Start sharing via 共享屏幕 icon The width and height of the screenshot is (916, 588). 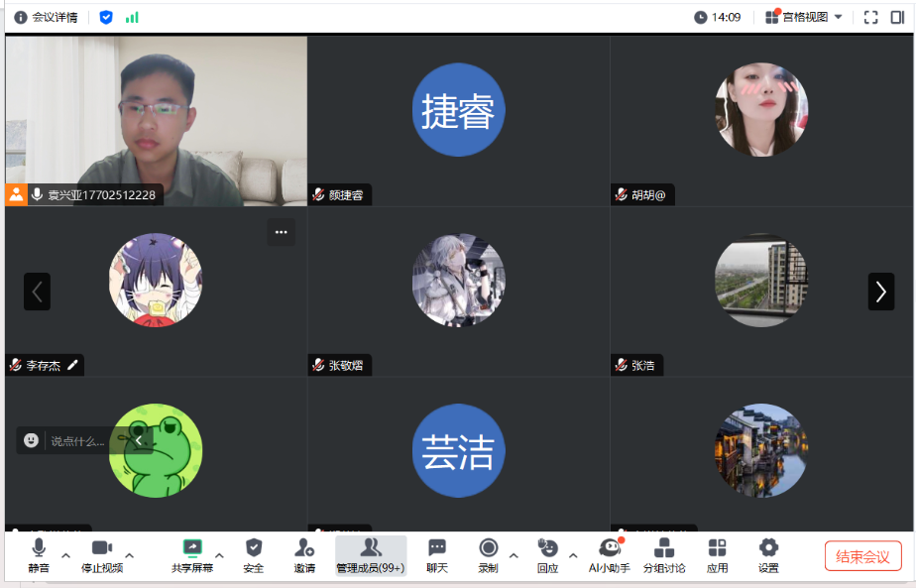192,548
